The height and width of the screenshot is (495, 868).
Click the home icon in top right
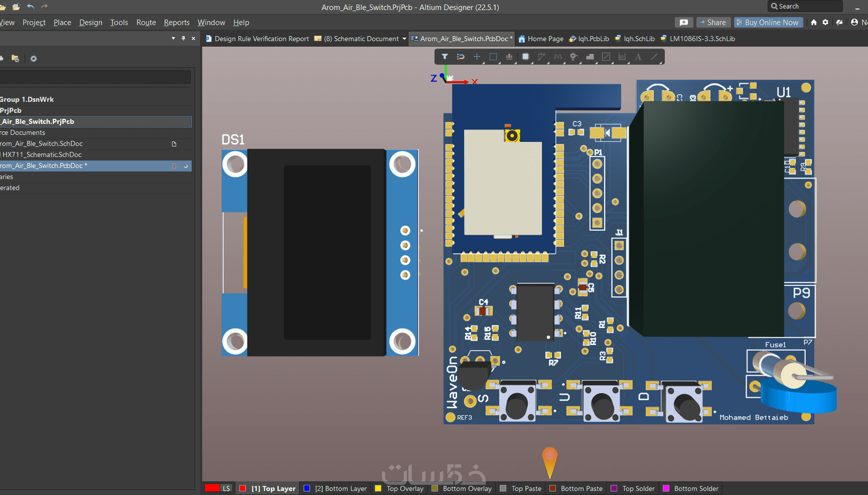[x=814, y=22]
